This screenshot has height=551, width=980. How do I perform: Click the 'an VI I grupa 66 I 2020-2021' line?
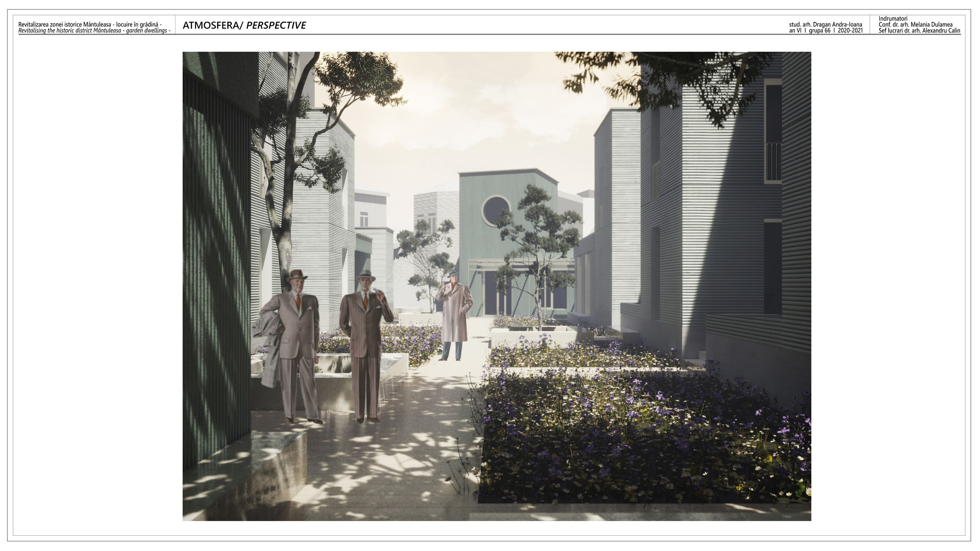click(826, 30)
